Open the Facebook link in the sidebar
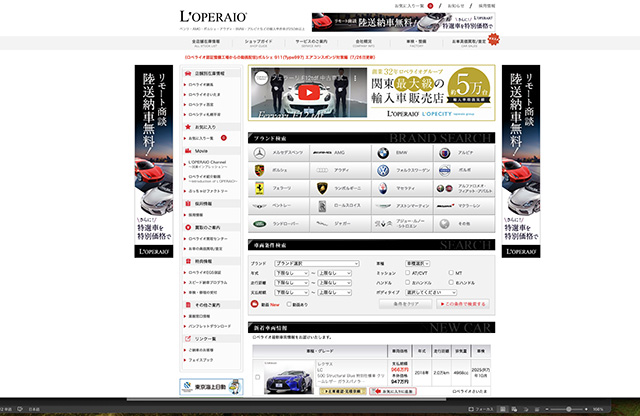 tap(200, 360)
